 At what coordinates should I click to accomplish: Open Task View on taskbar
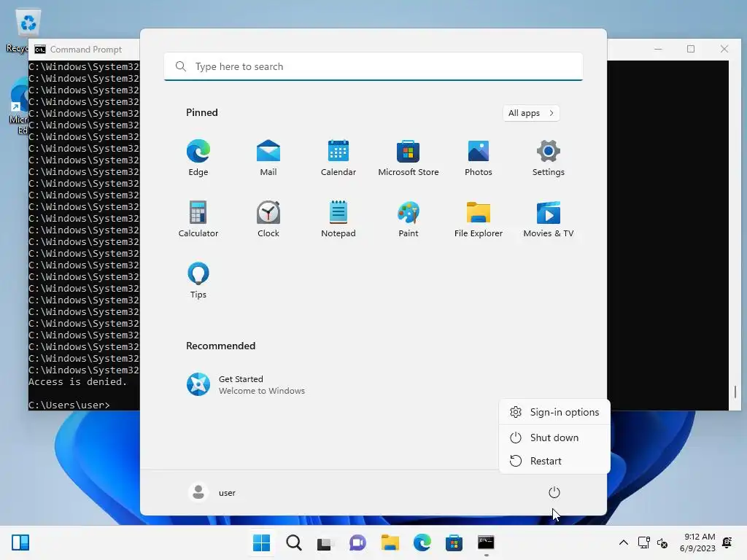325,542
